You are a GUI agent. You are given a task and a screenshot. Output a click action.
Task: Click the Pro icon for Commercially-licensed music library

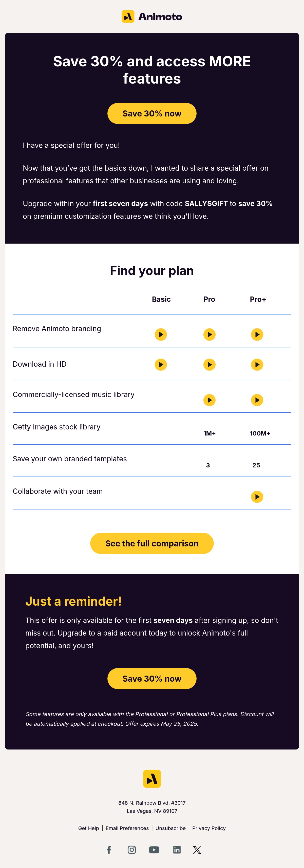point(210,400)
